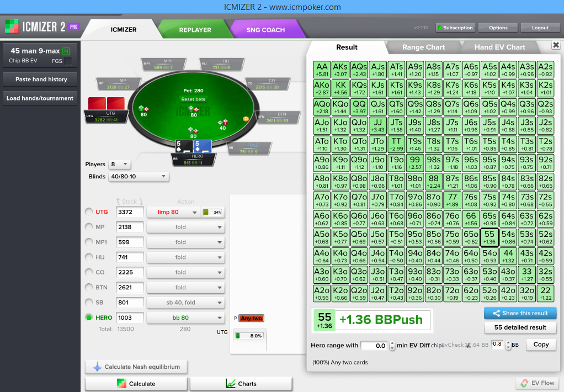Click the Copy button
564x392 pixels.
(541, 345)
